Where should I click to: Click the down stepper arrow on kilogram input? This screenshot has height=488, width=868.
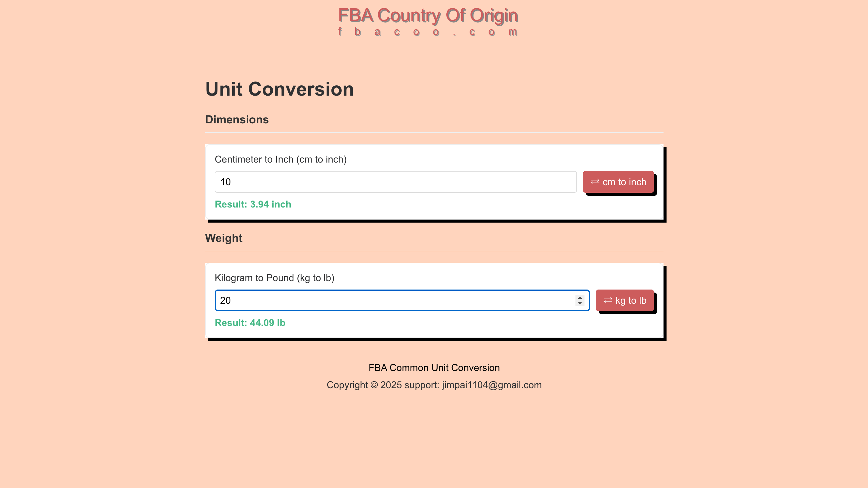[x=580, y=303]
